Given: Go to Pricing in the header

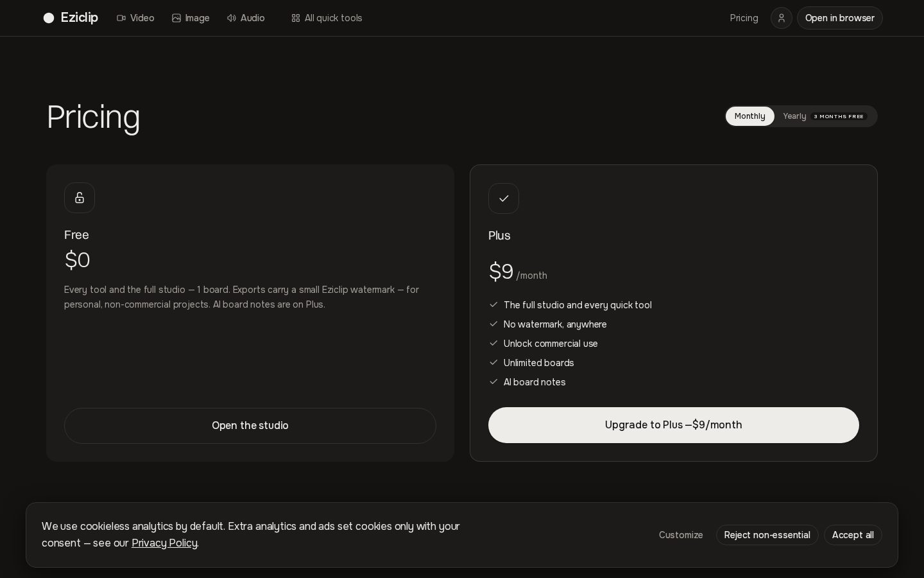Looking at the screenshot, I should (744, 18).
